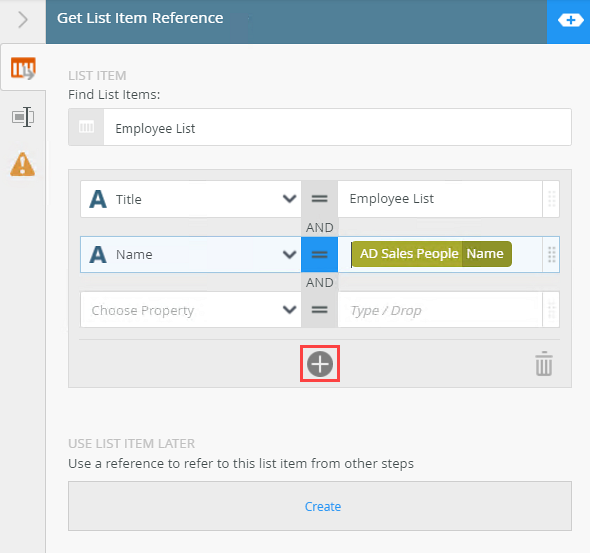Collapse the panel with the chevron arrow

[x=23, y=20]
